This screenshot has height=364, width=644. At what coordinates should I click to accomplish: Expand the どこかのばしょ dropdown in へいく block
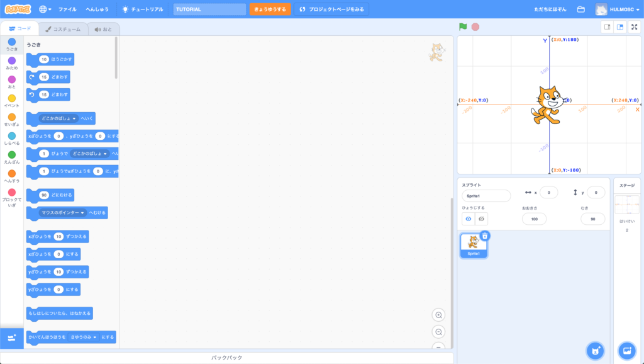74,118
